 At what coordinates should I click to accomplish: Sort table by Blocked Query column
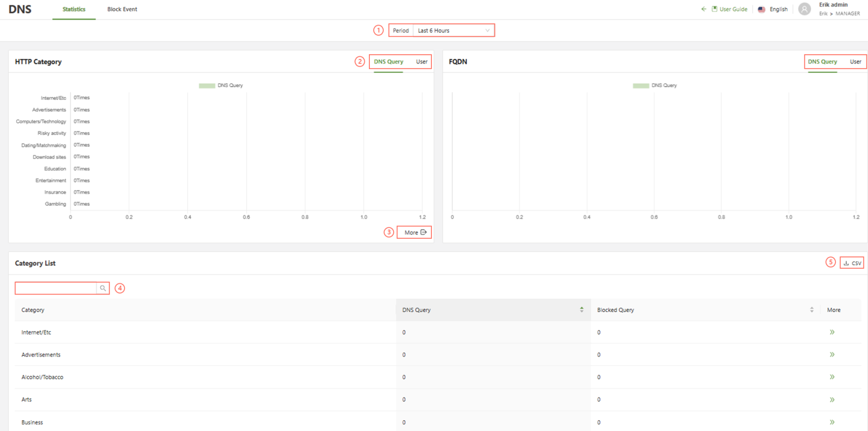click(811, 310)
